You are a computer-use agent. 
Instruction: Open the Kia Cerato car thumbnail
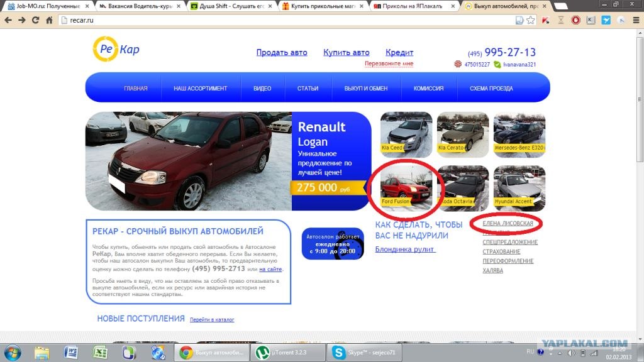[463, 134]
